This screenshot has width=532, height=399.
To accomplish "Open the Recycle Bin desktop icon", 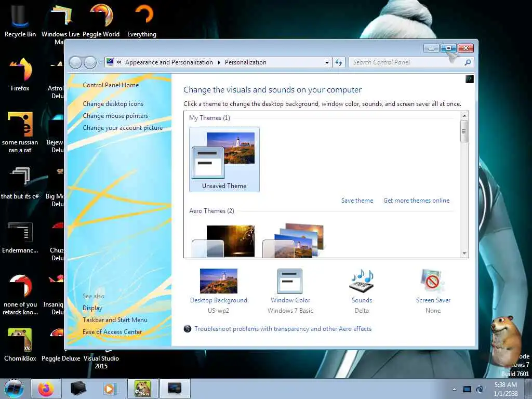I will 20,20.
